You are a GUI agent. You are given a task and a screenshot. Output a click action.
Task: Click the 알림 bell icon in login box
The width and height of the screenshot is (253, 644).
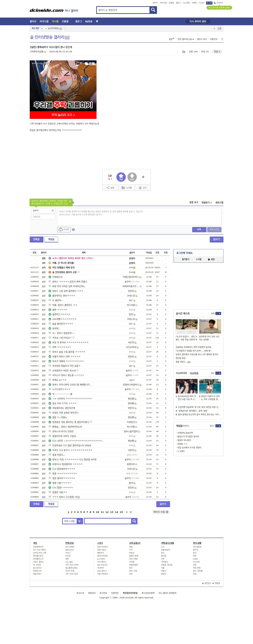pos(211,259)
